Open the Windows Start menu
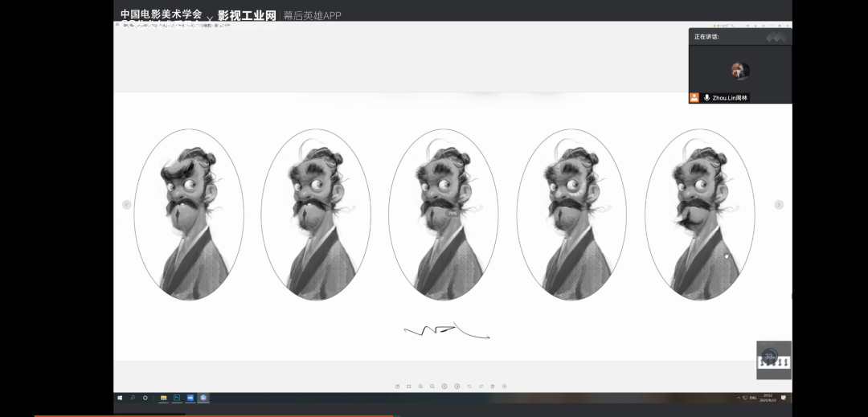This screenshot has width=868, height=417. 120,398
